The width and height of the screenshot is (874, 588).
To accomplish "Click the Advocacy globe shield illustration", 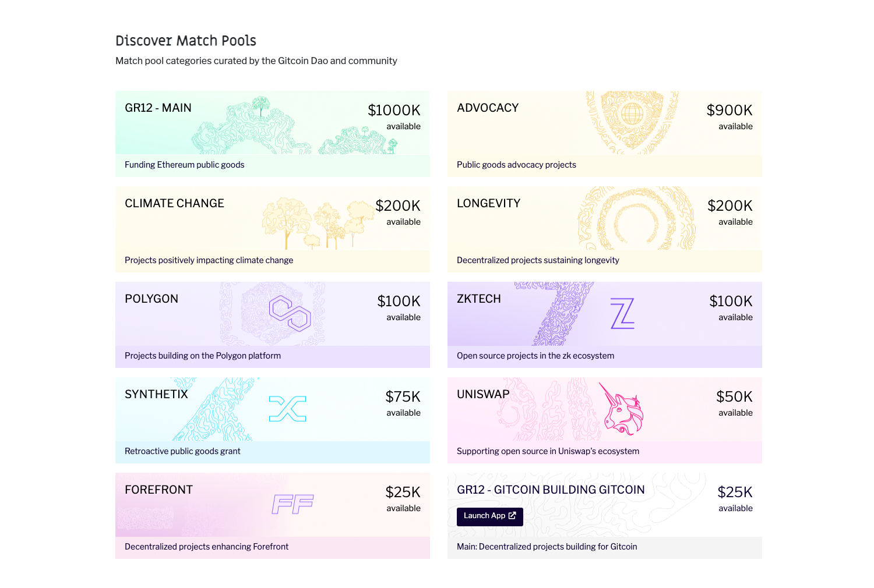I will pos(632,122).
